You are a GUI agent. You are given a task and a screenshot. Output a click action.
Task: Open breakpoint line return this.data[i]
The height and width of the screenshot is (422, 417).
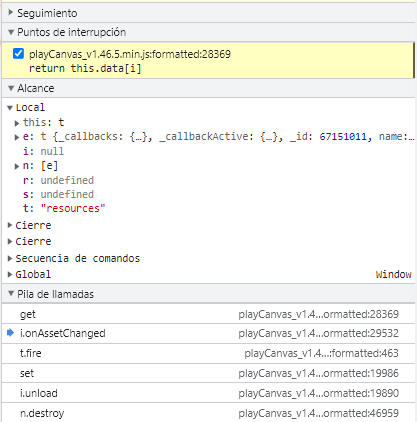pos(85,68)
